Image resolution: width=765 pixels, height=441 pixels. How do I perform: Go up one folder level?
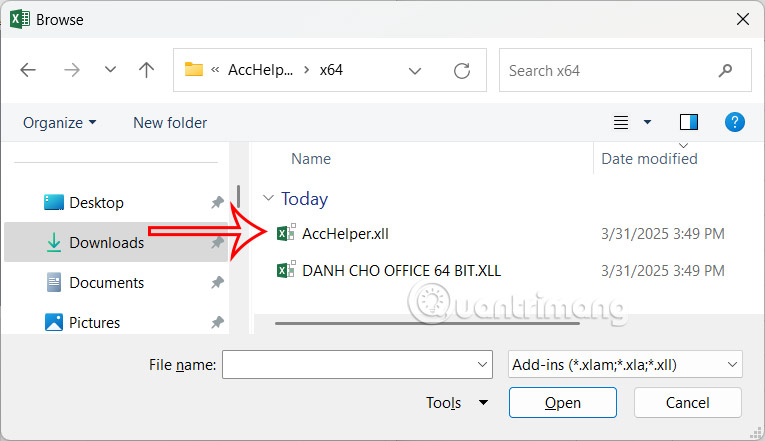pos(146,70)
